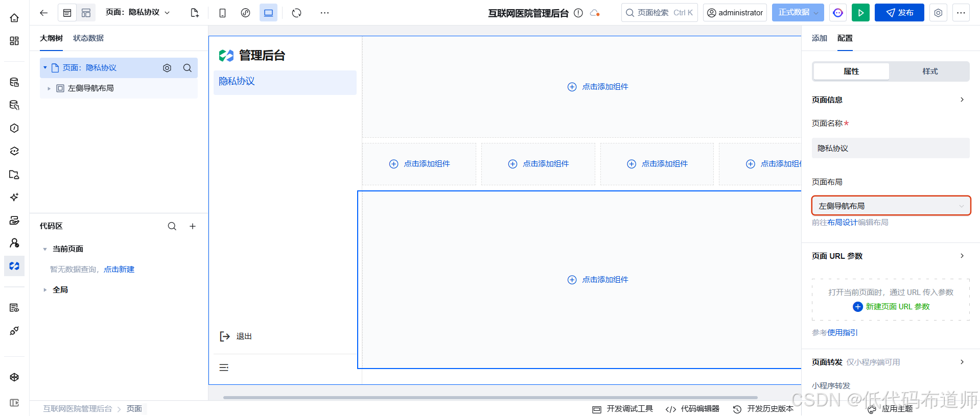Viewport: 980px width, 416px height.
Task: Open the more options ellipsis beside refresh
Action: pos(324,13)
